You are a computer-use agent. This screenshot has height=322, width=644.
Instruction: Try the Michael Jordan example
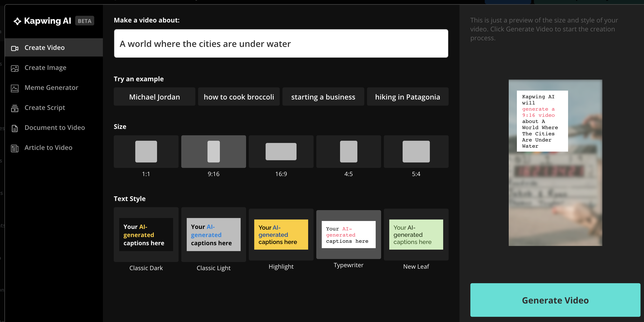[x=155, y=97]
